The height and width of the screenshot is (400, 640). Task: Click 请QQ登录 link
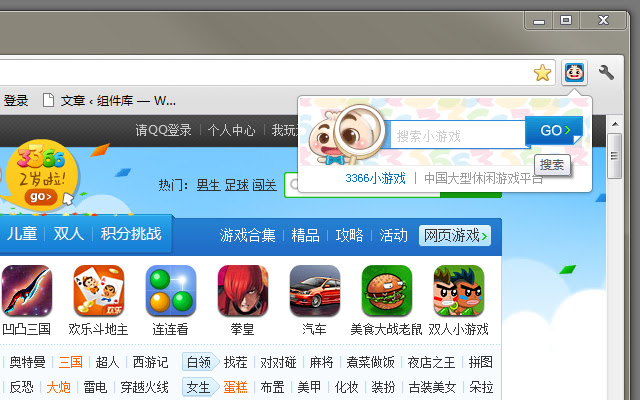(x=163, y=130)
